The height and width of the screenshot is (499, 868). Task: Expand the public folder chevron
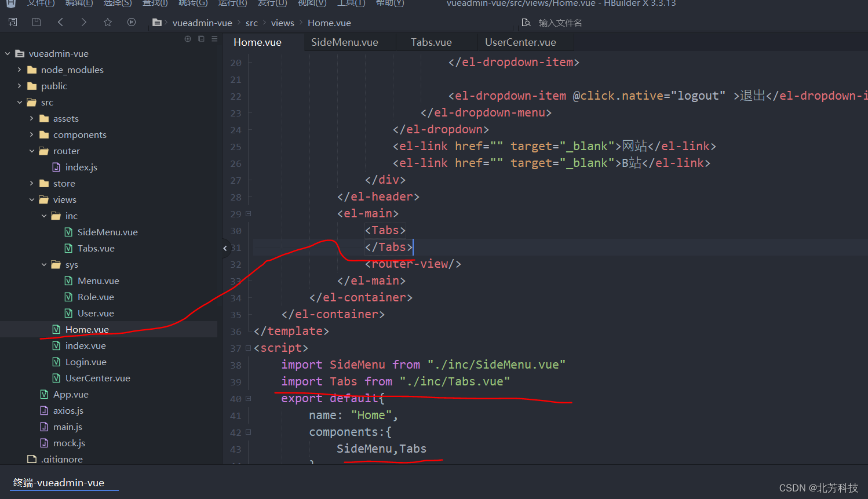(x=19, y=86)
